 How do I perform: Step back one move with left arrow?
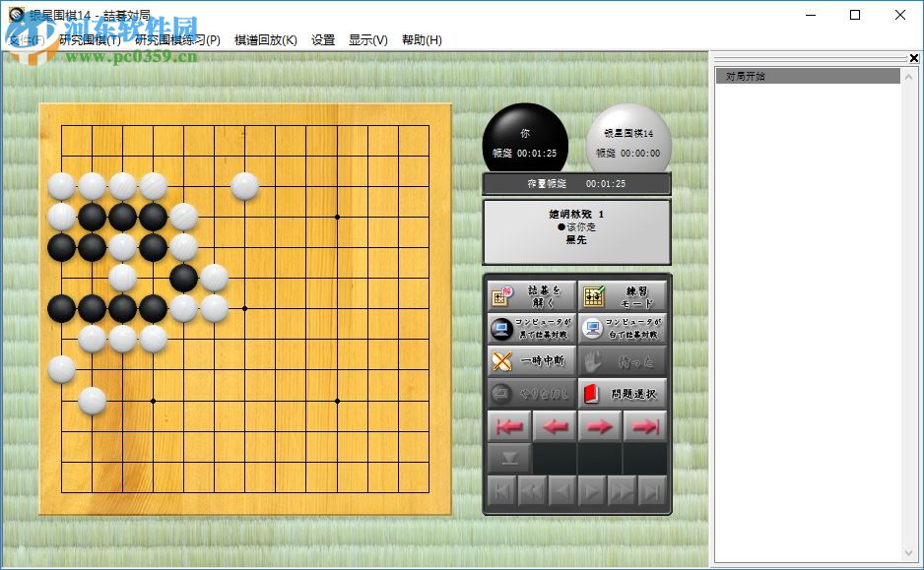[x=555, y=425]
